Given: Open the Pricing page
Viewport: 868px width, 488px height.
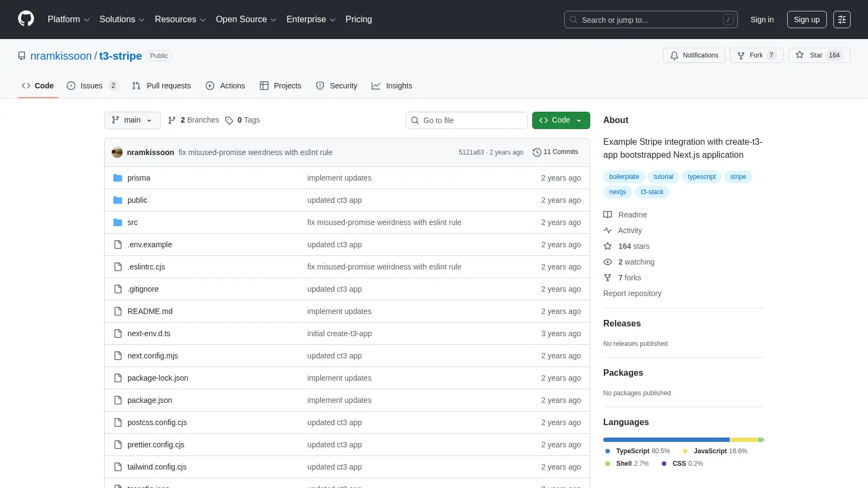Looking at the screenshot, I should [x=359, y=20].
